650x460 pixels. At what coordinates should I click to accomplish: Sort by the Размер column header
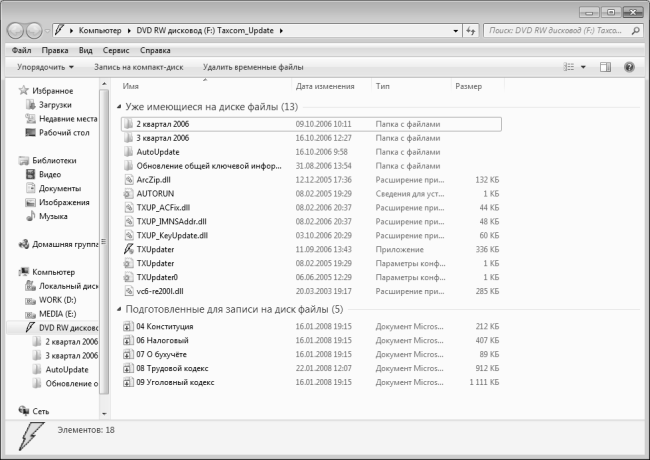(478, 86)
